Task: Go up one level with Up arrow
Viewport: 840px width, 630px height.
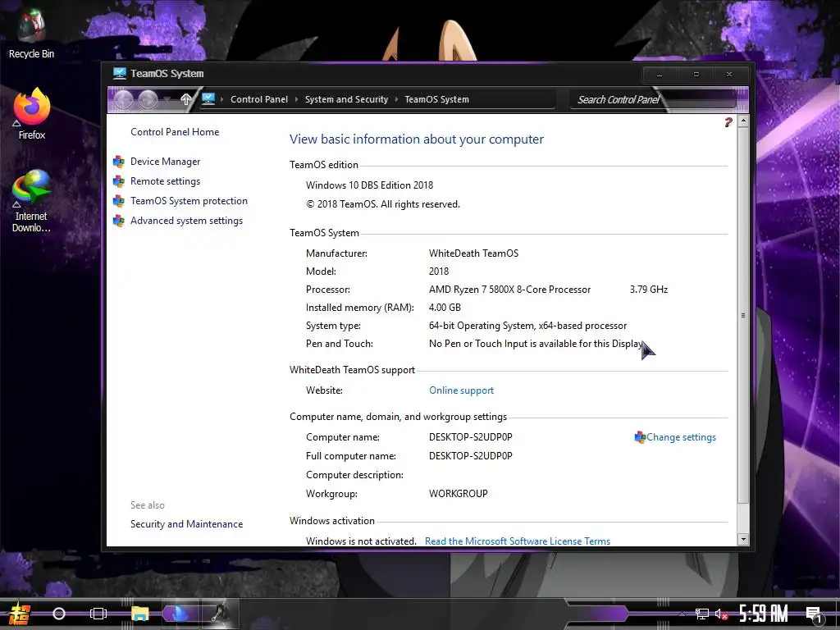Action: tap(186, 99)
